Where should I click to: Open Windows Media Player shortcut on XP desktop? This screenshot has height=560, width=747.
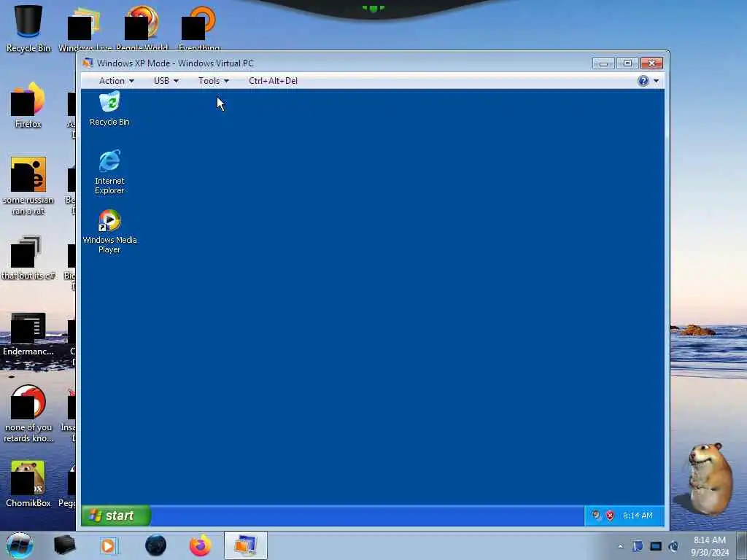pyautogui.click(x=109, y=231)
